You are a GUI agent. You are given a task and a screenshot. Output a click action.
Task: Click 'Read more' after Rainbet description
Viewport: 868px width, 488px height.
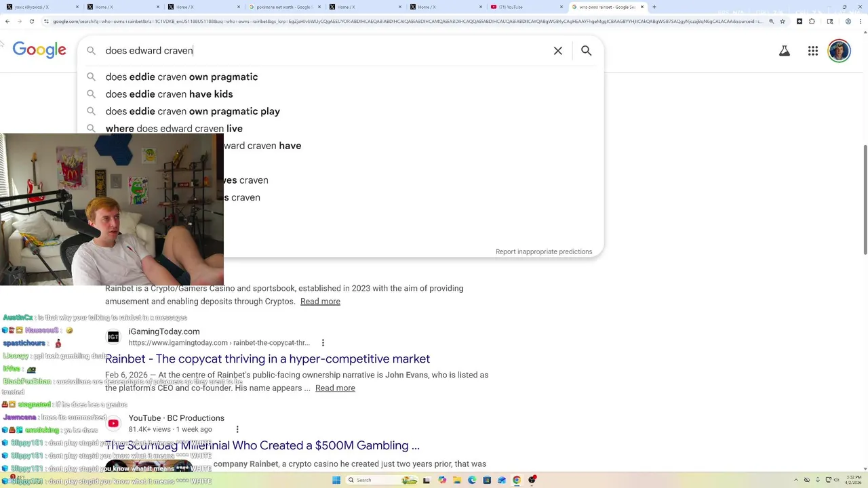[x=320, y=302]
